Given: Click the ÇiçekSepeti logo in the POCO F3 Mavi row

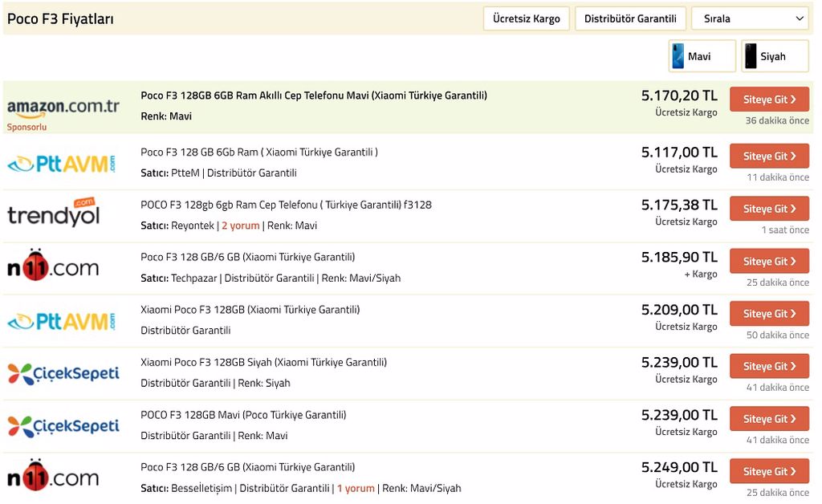Looking at the screenshot, I should (x=63, y=426).
